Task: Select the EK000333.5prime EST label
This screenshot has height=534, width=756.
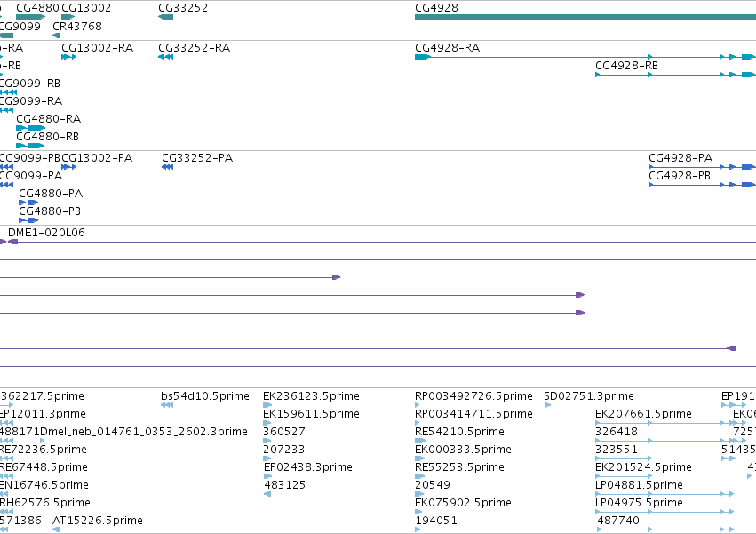Action: 463,450
